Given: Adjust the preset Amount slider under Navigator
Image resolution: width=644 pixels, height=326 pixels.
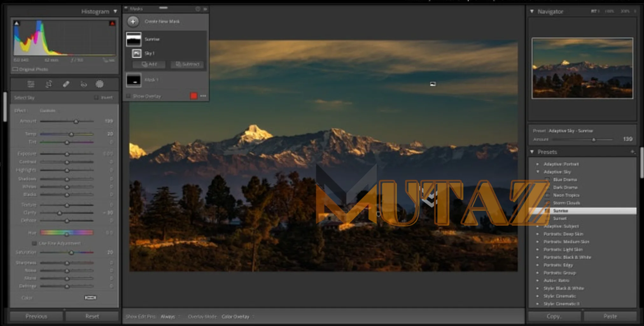Looking at the screenshot, I should click(x=593, y=139).
